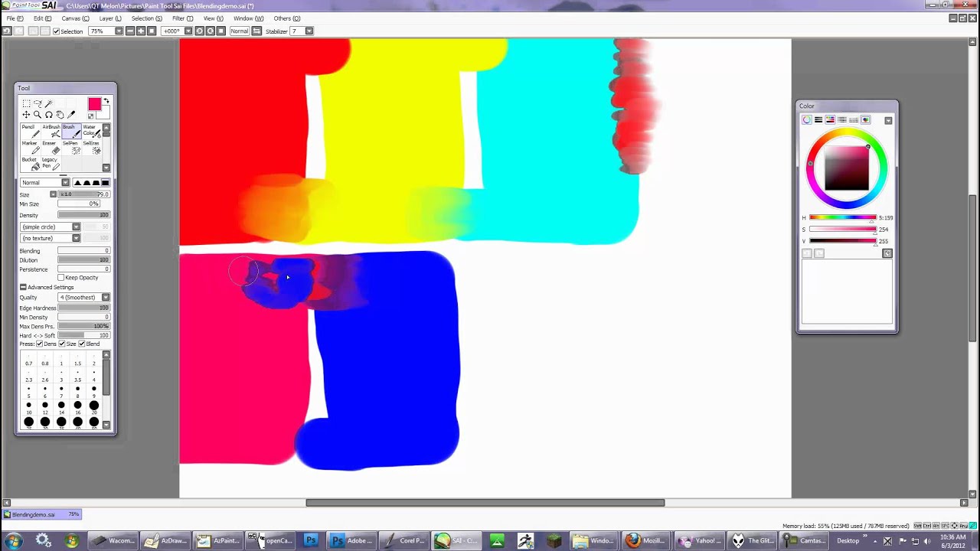The width and height of the screenshot is (980, 551).
Task: Select the Move tool
Action: 26,115
